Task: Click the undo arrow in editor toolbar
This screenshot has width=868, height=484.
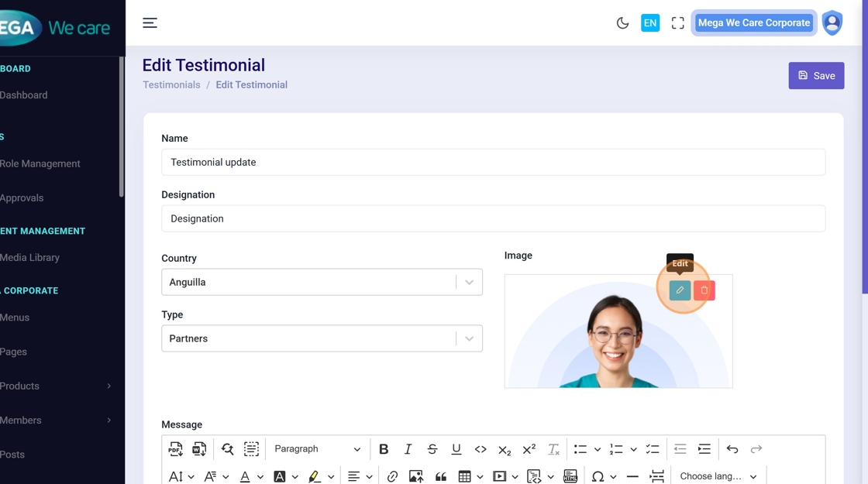Action: (x=732, y=449)
